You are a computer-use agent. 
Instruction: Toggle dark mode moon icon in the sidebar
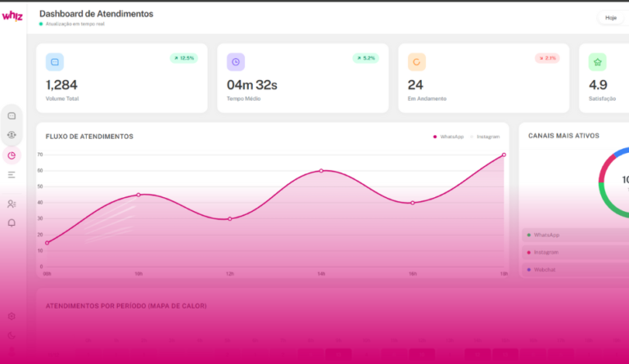tap(11, 335)
